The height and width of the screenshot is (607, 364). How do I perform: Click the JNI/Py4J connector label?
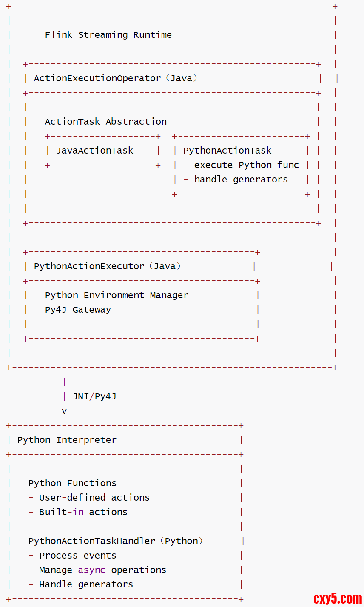(94, 396)
